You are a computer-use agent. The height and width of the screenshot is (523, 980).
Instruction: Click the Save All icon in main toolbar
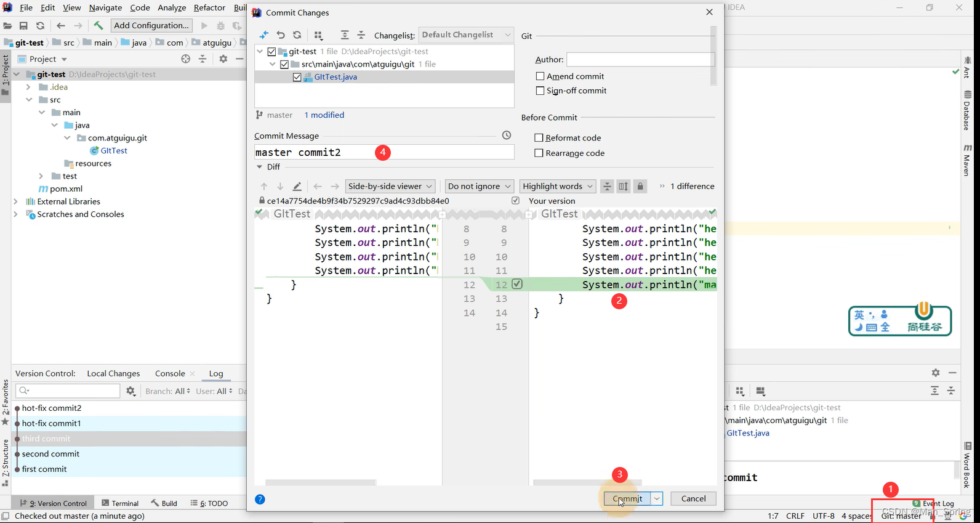click(x=23, y=26)
